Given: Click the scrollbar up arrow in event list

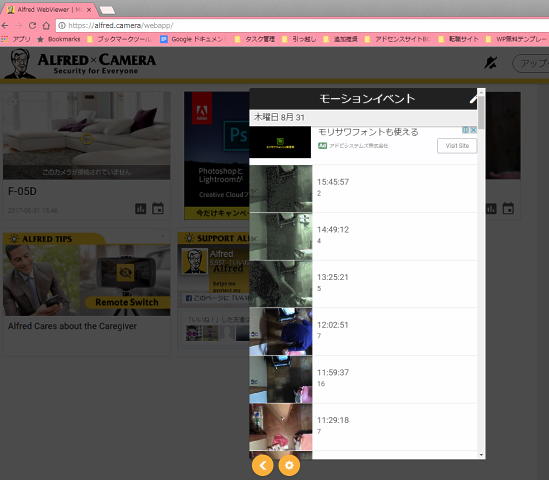Looking at the screenshot, I should pos(481,92).
